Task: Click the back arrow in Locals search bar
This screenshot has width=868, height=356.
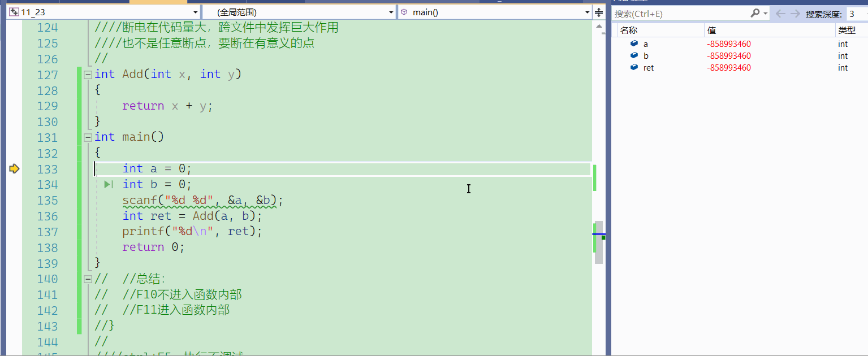Action: click(780, 14)
